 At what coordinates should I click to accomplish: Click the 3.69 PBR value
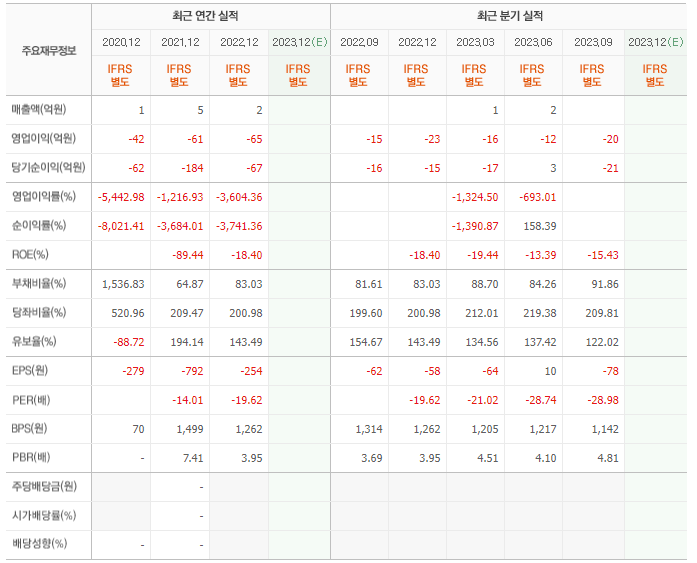[x=372, y=458]
